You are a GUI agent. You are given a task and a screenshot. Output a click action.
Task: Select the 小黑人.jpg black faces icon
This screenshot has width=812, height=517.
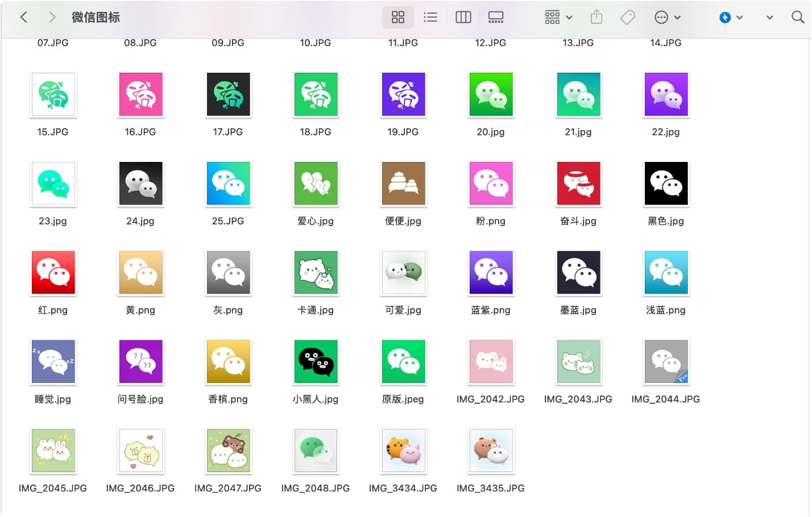pyautogui.click(x=316, y=362)
